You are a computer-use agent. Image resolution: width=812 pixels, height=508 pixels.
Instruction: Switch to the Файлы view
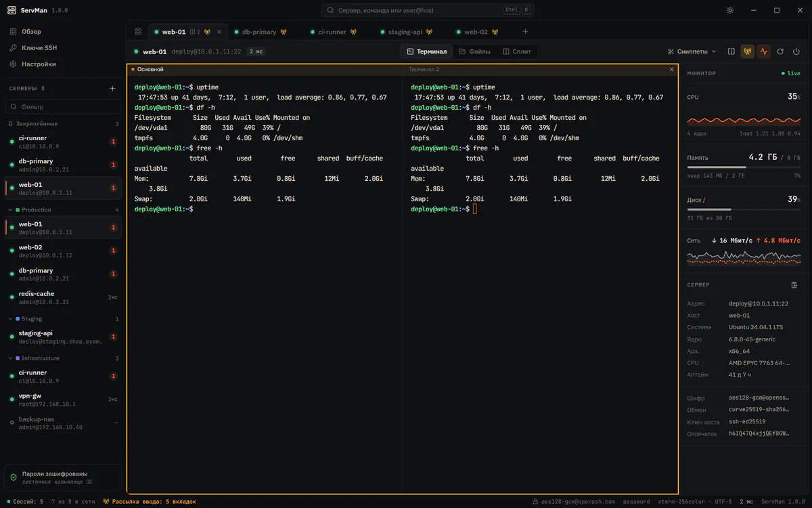pos(474,51)
